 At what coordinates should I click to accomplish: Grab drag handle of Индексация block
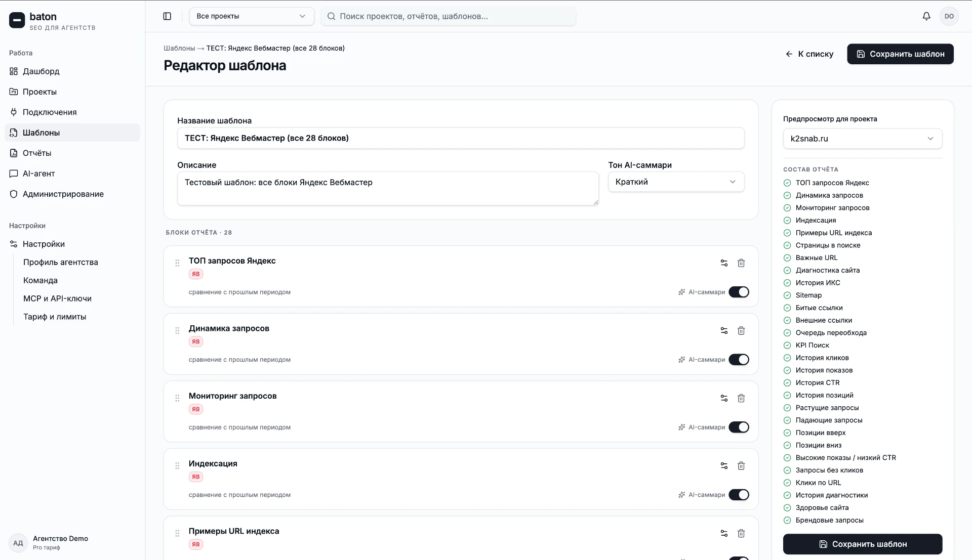[x=177, y=466]
